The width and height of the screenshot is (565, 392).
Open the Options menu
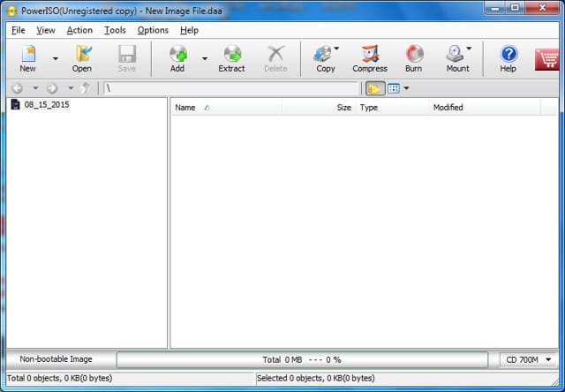(153, 30)
